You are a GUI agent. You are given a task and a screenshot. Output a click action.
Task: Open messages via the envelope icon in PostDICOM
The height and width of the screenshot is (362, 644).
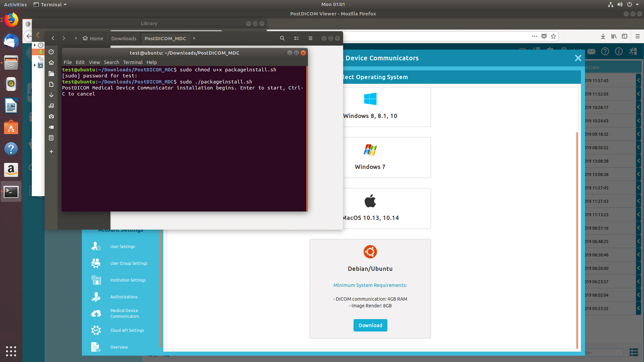click(591, 51)
